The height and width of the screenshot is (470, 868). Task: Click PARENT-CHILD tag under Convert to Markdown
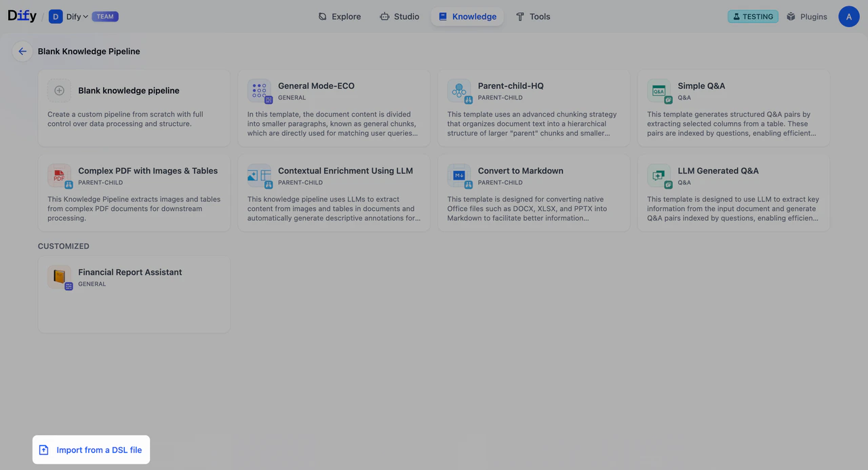(500, 182)
